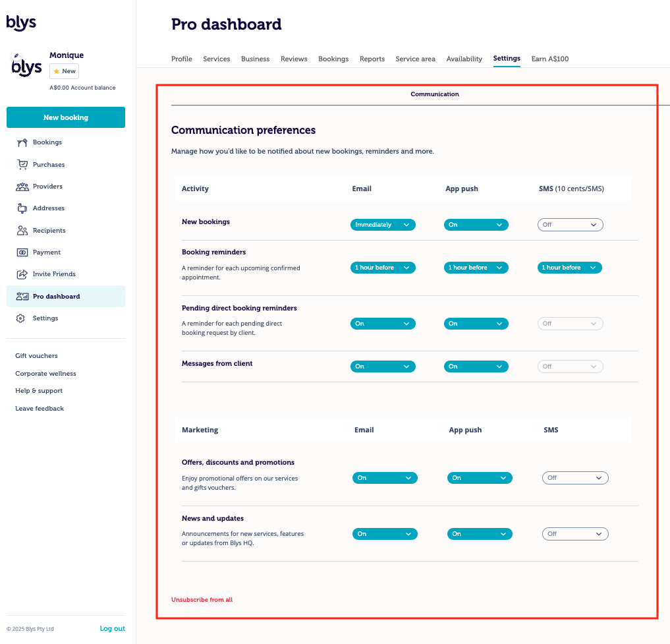Click the Pro dashboard chart icon

22,297
